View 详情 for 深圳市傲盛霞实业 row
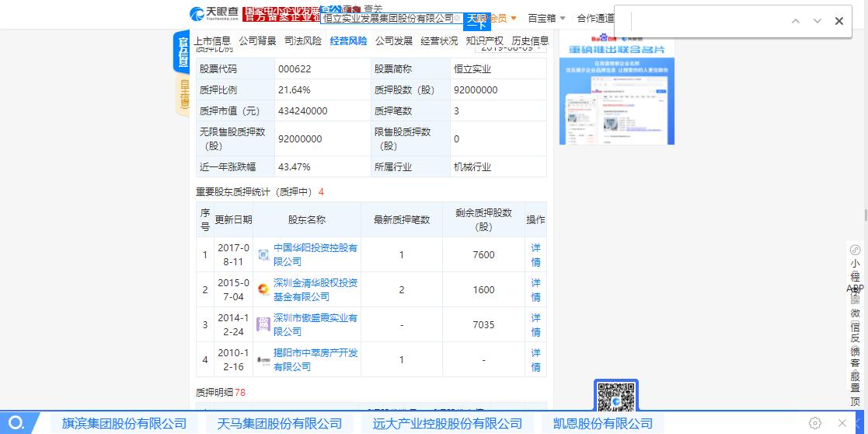This screenshot has height=434, width=868. pos(536,325)
